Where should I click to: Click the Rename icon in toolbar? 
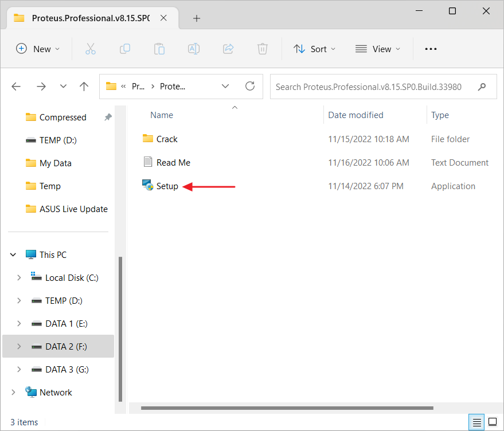[x=193, y=49]
